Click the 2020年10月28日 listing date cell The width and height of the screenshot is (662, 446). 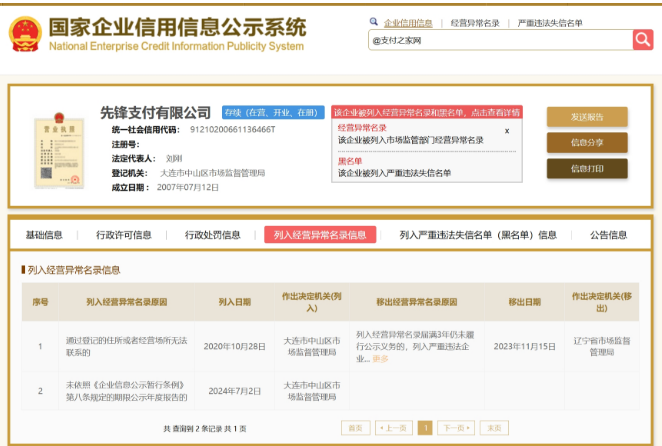[234, 346]
